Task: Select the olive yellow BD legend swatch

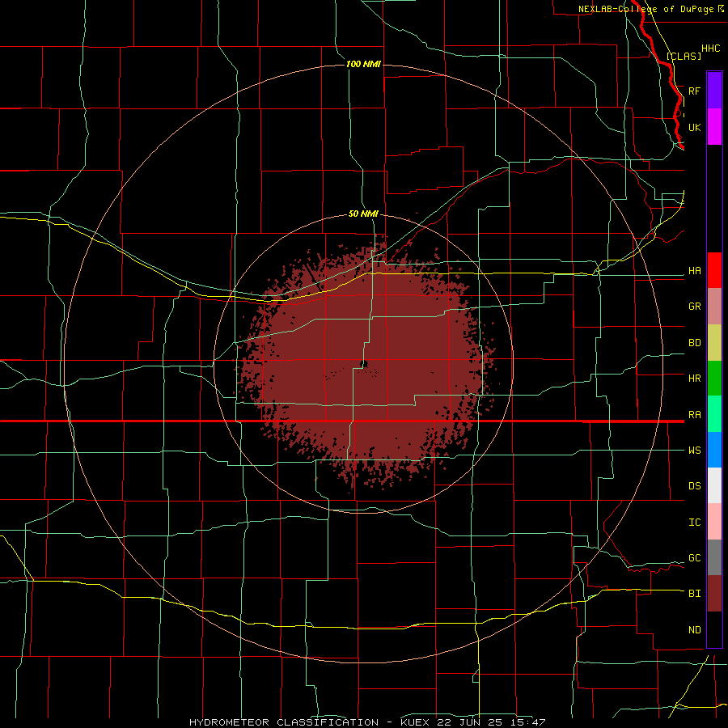Action: (714, 343)
